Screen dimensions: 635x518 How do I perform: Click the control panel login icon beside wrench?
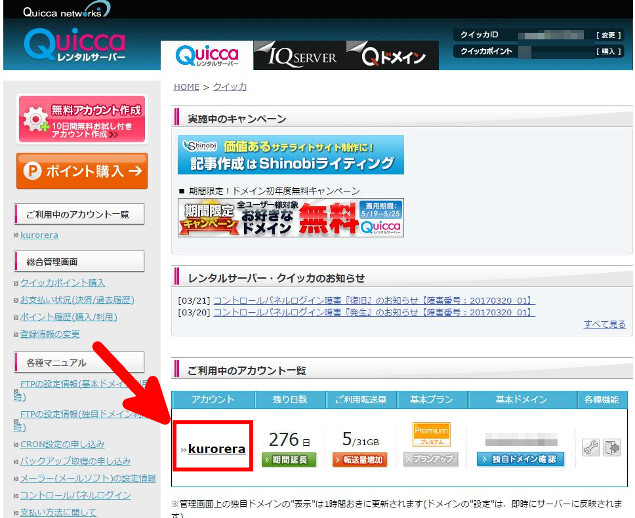[612, 447]
